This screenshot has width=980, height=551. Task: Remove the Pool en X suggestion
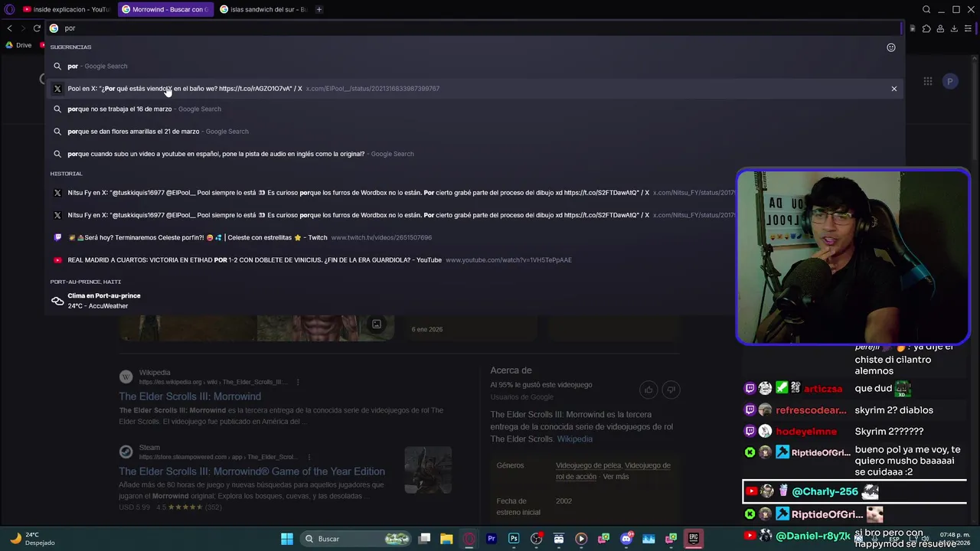click(x=893, y=89)
